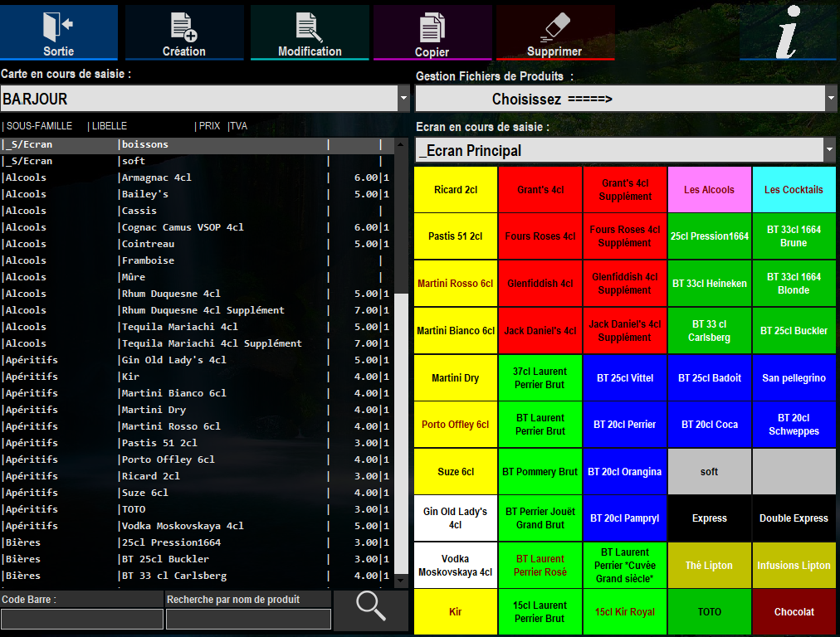This screenshot has width=840, height=637.
Task: Click the dark red Chocolat tile
Action: [x=794, y=612]
